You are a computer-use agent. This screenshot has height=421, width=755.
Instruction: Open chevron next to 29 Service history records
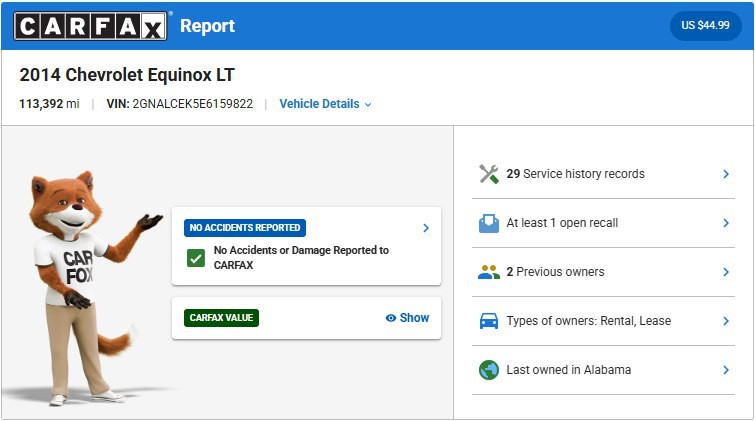726,174
